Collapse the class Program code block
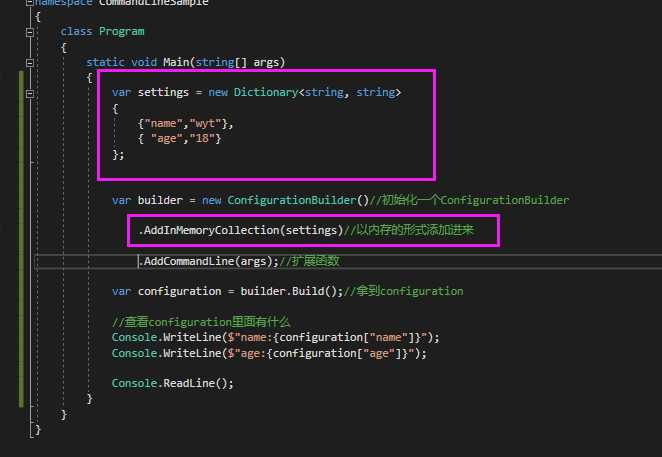This screenshot has width=662, height=457. pos(30,32)
